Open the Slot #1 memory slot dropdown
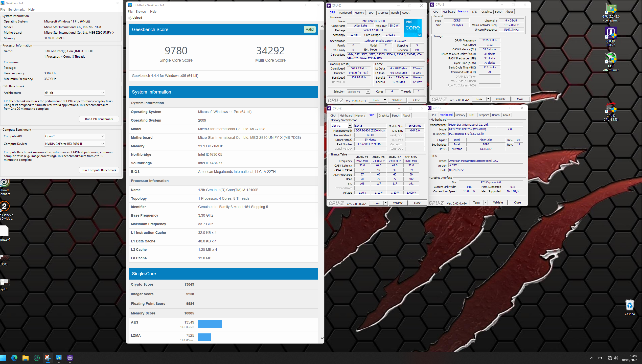 click(341, 126)
